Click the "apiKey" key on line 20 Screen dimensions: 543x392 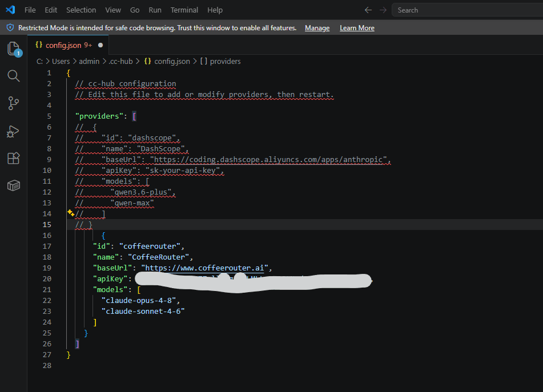tap(110, 279)
